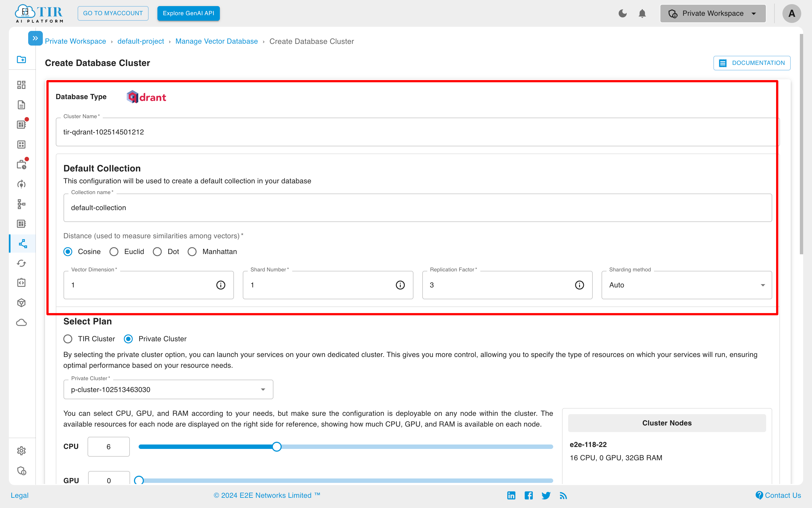Viewport: 812px width, 508px height.
Task: Show Shard Number info icon
Action: (400, 285)
